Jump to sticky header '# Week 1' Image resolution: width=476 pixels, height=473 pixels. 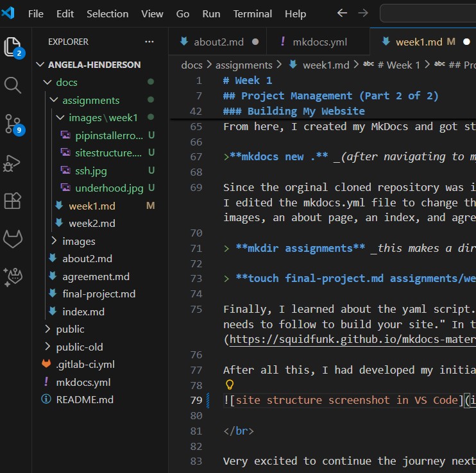248,80
